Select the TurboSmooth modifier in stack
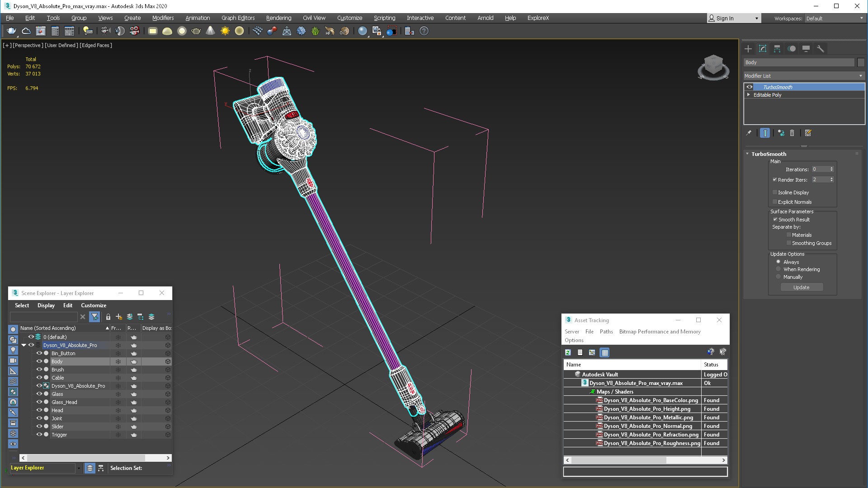 (778, 86)
